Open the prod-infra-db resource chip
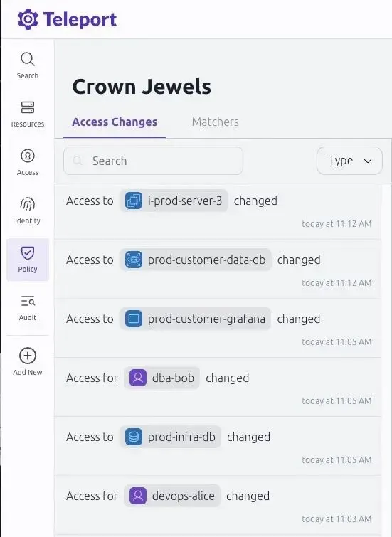 170,437
